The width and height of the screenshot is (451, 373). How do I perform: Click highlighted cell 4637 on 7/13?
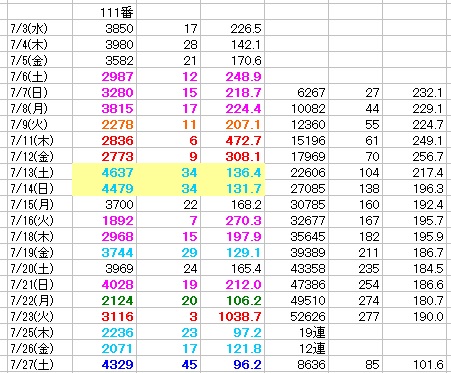104,173
